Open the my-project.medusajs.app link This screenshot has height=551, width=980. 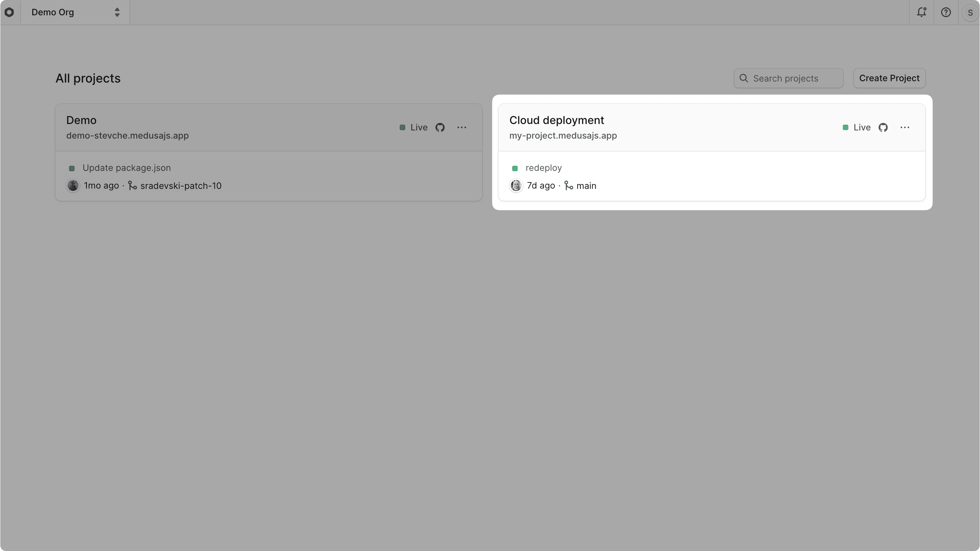(x=563, y=136)
